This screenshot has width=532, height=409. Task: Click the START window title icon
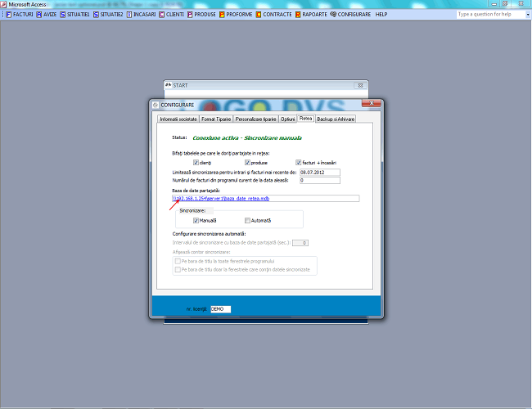[169, 85]
